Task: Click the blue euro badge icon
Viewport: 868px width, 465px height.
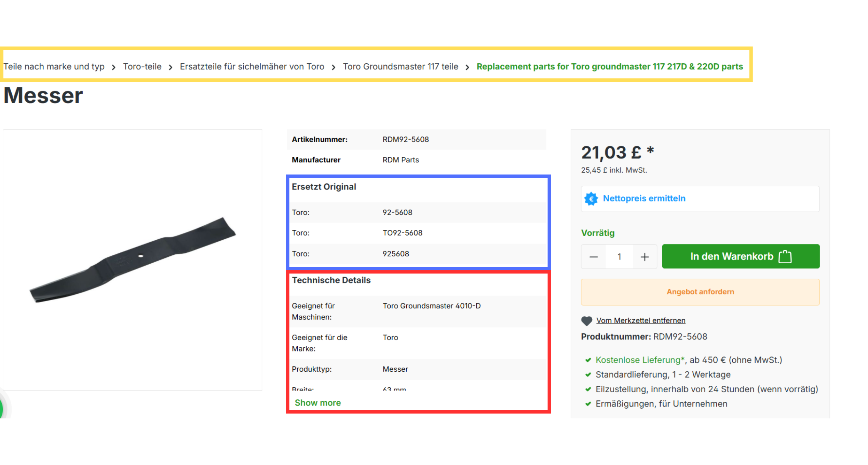Action: (591, 199)
